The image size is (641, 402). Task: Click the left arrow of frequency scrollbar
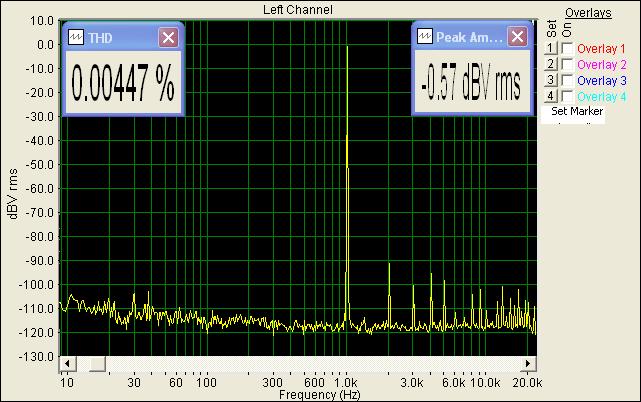click(67, 362)
